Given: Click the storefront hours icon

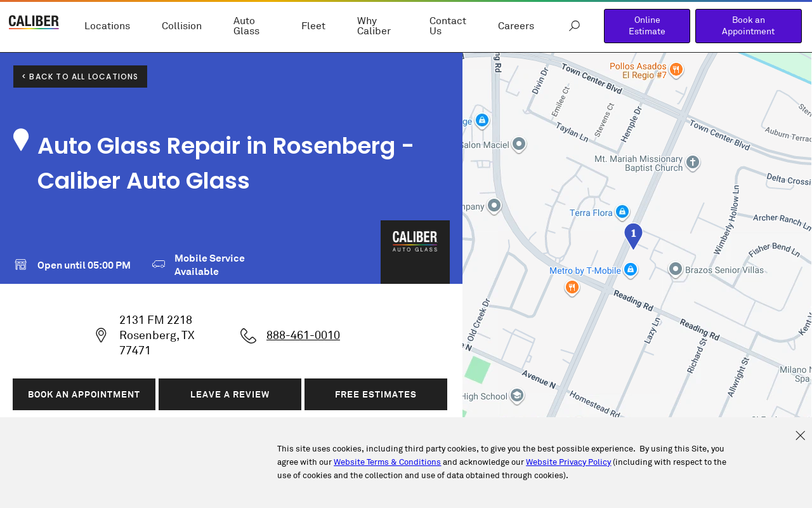Looking at the screenshot, I should point(20,265).
